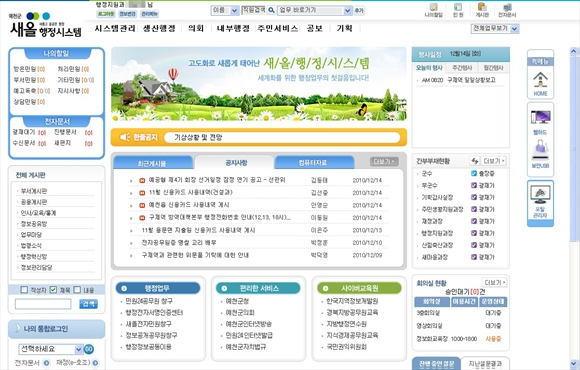This screenshot has width=580, height=370.
Task: Expand the 전체업무보기 dropdown
Action: pos(495,28)
